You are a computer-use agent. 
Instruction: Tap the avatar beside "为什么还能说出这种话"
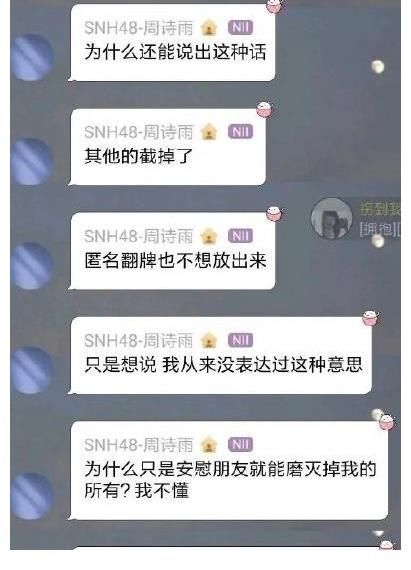(x=32, y=57)
